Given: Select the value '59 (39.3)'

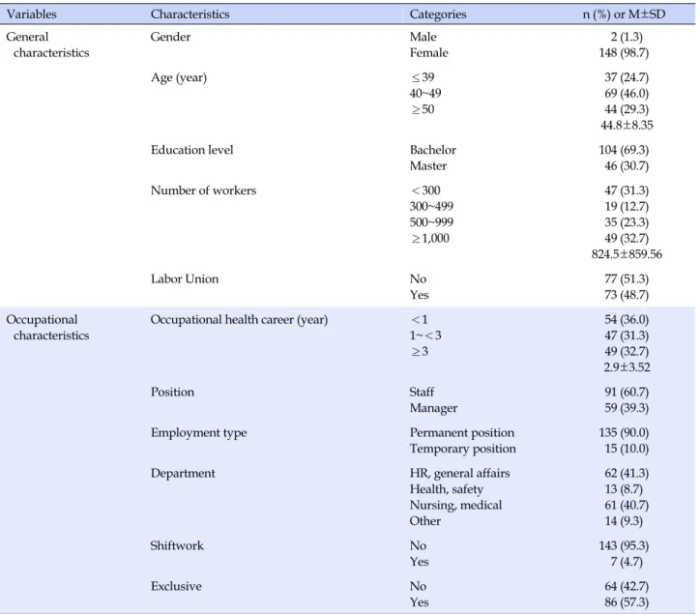Looking at the screenshot, I should pos(627,409).
